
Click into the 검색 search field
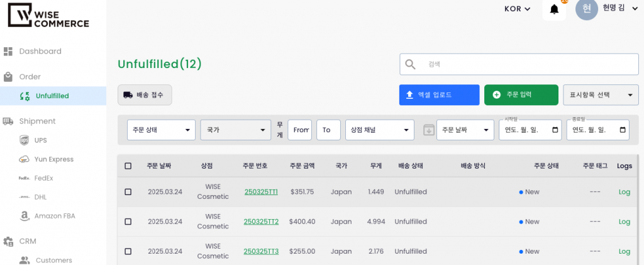528,64
